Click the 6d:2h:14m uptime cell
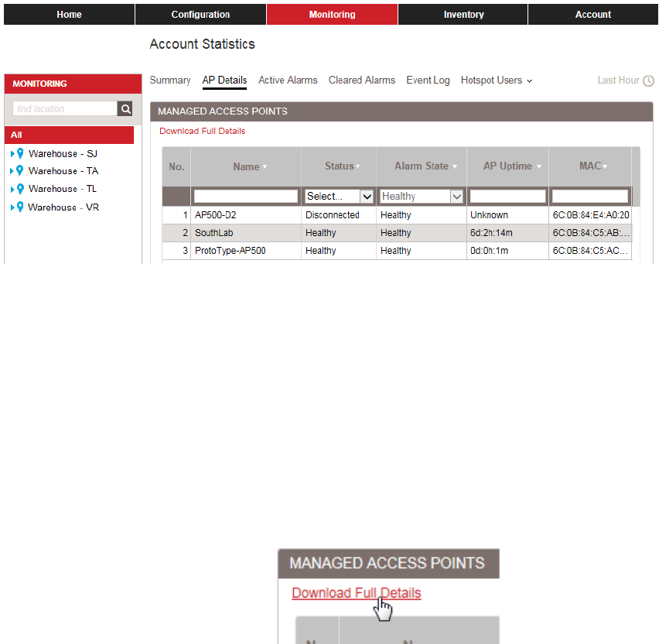 point(491,233)
